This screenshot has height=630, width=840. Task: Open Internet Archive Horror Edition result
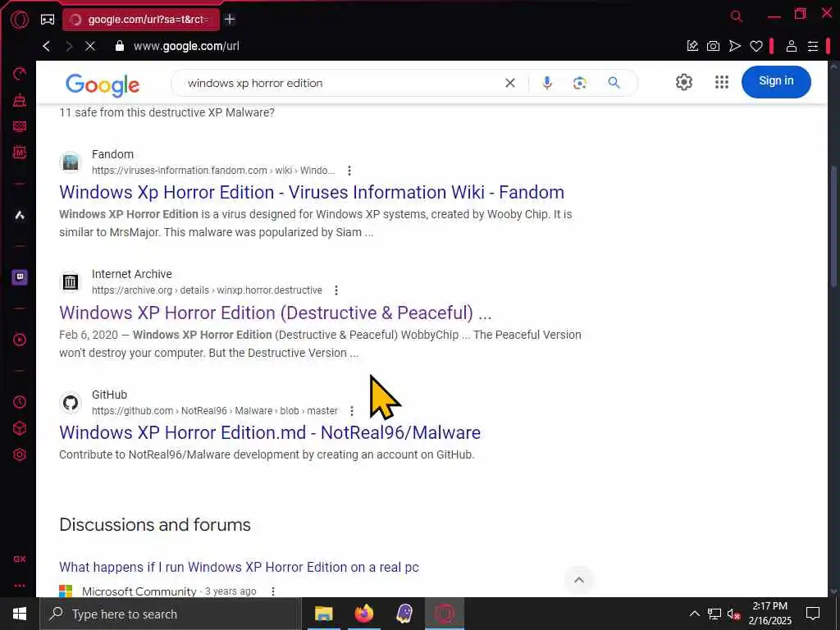[275, 313]
